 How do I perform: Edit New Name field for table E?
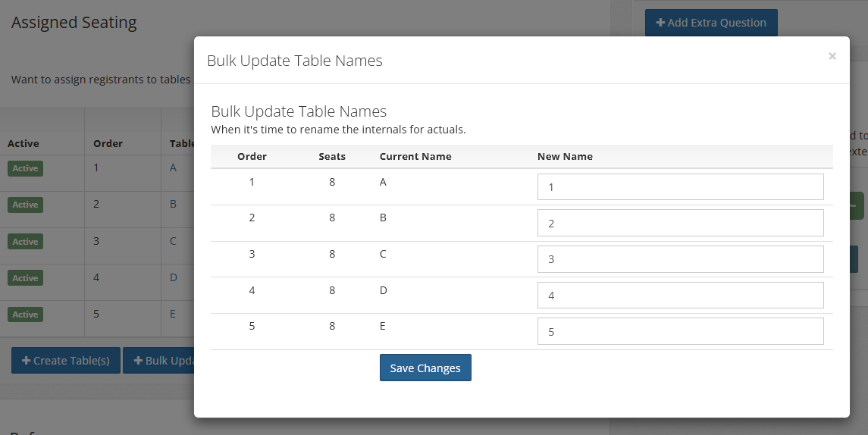coord(680,331)
